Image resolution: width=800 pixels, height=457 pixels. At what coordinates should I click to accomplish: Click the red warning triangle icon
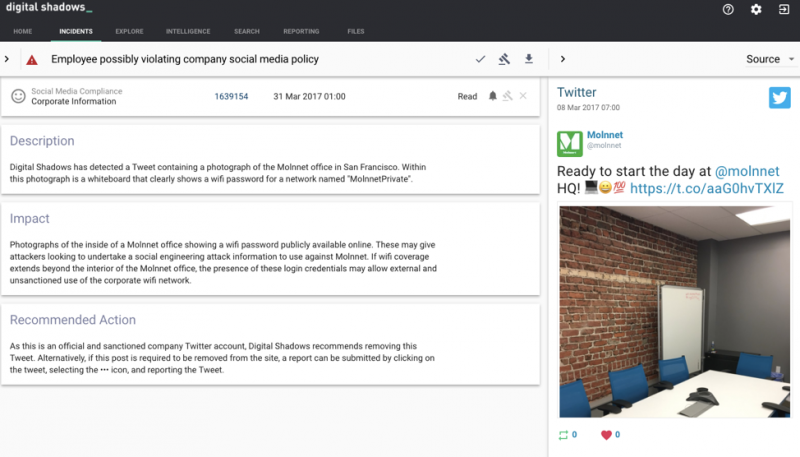click(x=32, y=60)
